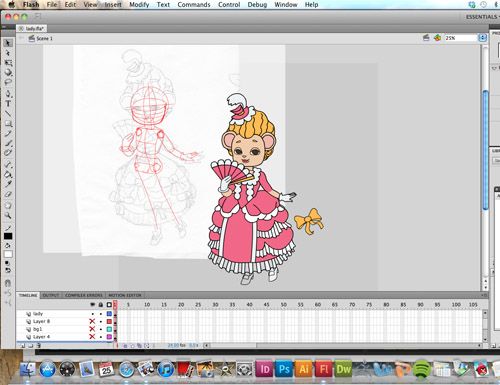This screenshot has height=385, width=500.
Task: Select the Hand tool
Action: coord(8,206)
